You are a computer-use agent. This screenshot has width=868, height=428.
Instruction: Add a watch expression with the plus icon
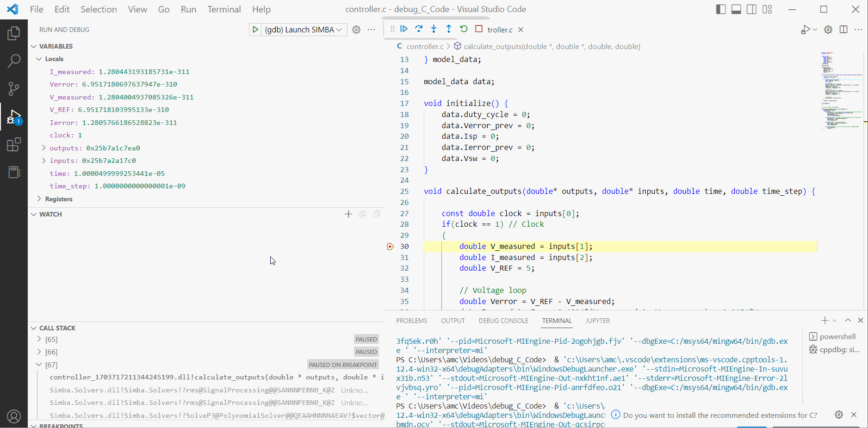[x=348, y=214]
